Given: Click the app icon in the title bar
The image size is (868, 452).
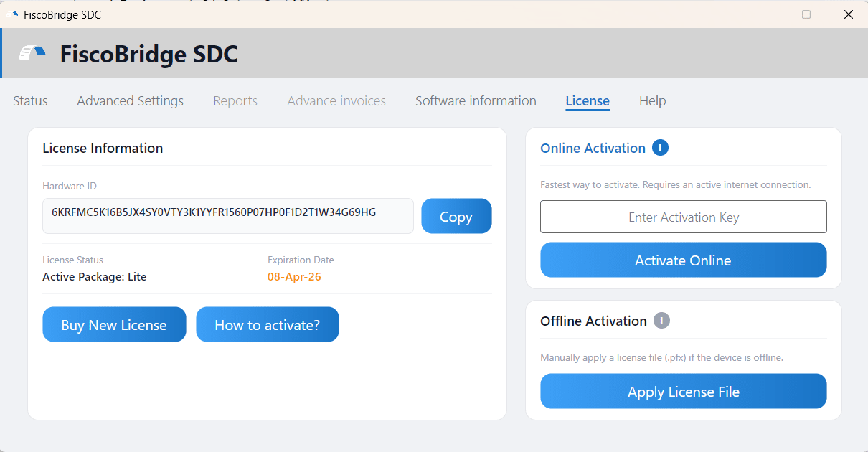Looking at the screenshot, I should coord(12,14).
